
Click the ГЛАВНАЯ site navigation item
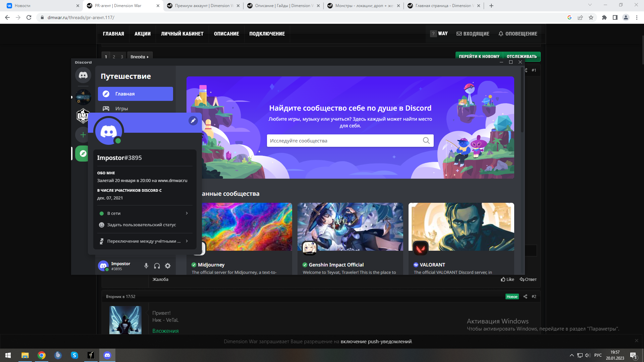coord(113,34)
